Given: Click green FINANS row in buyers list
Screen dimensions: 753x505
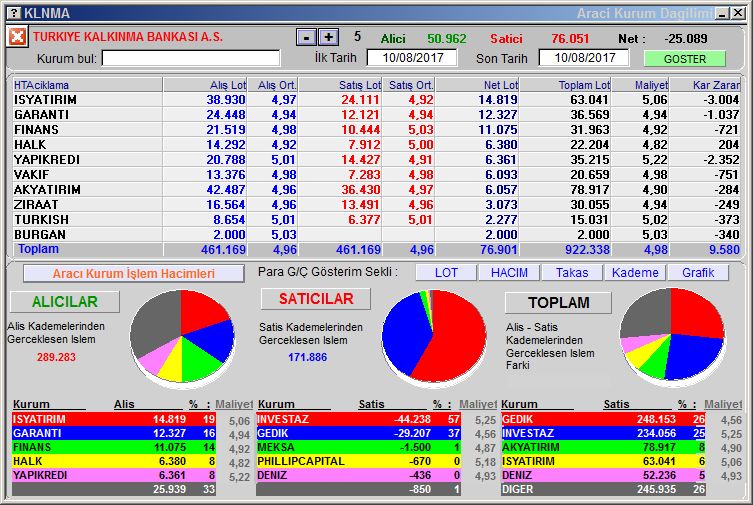Looking at the screenshot, I should point(114,447).
